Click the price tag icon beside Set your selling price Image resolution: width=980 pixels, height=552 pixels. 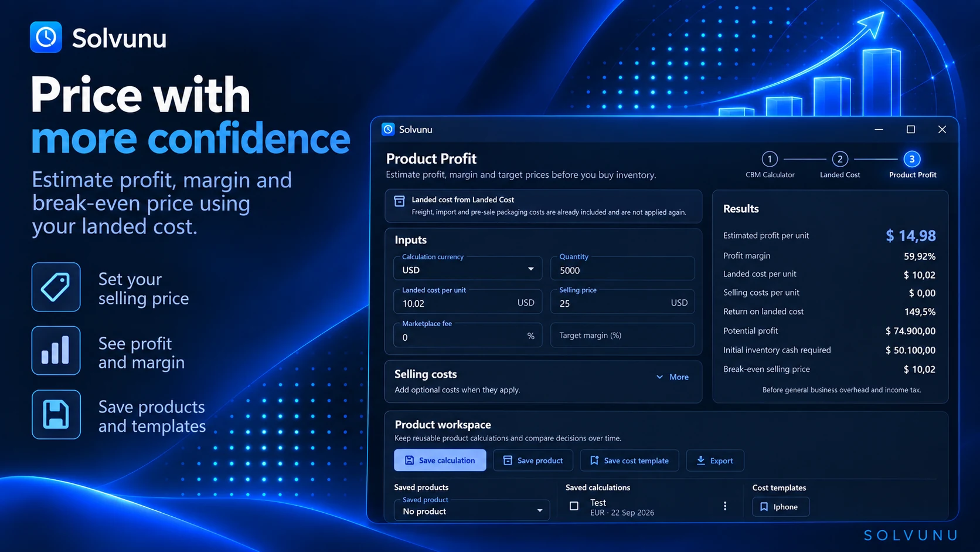pos(56,287)
